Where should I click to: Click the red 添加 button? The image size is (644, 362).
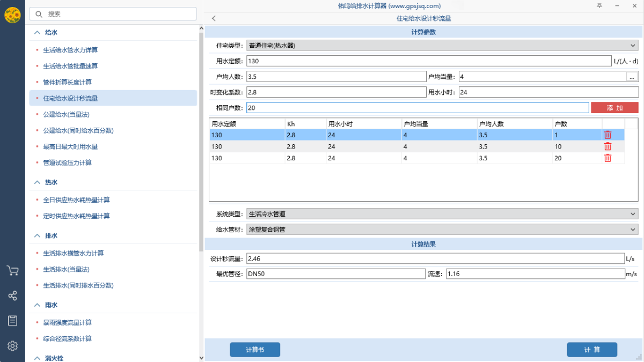coord(614,108)
